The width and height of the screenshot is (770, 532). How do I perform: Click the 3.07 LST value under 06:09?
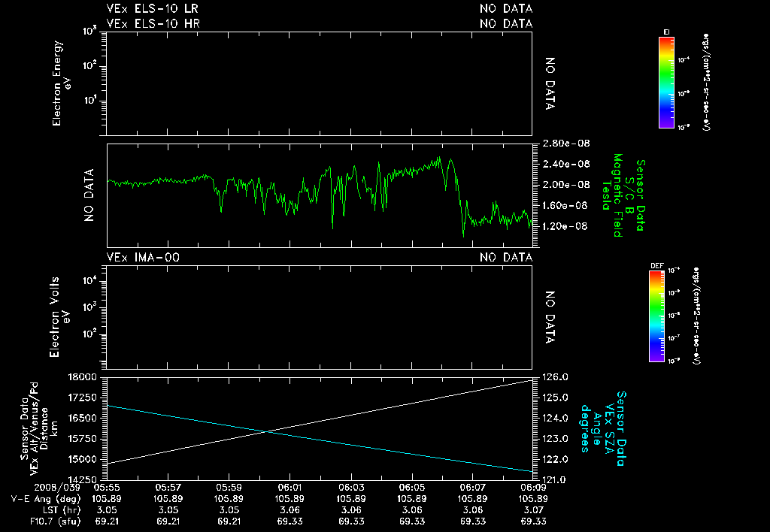click(x=533, y=510)
